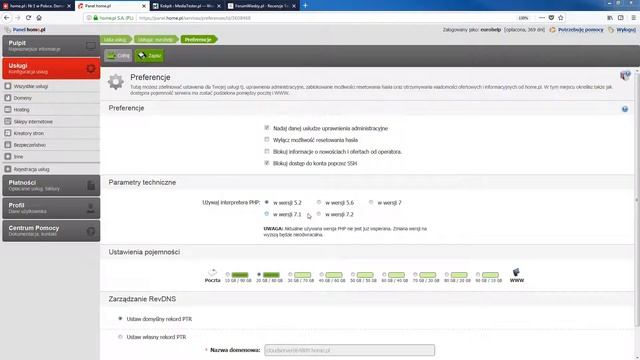Screen dimensions: 640x360
Task: Select the 90 GB / 10 GB capacity split
Action: pyautogui.click(x=478, y=275)
